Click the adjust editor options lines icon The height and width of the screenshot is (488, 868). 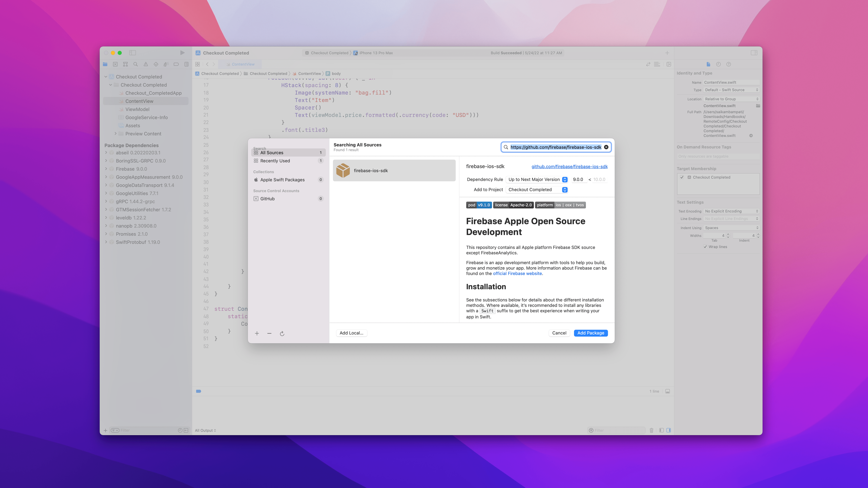657,64
